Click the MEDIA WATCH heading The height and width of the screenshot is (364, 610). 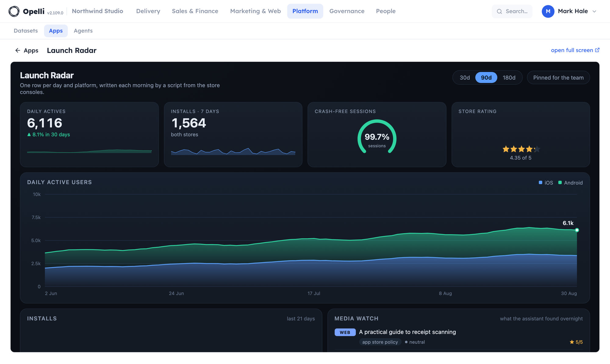tap(356, 319)
